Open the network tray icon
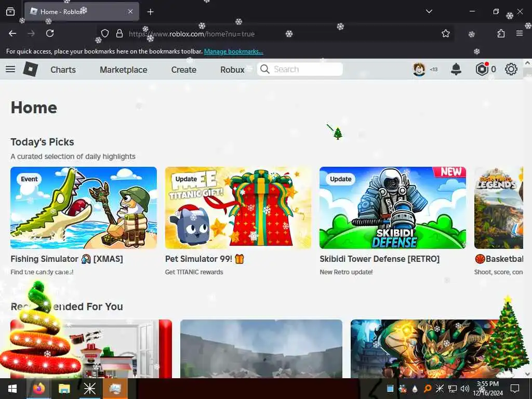This screenshot has height=399, width=532. tap(453, 389)
